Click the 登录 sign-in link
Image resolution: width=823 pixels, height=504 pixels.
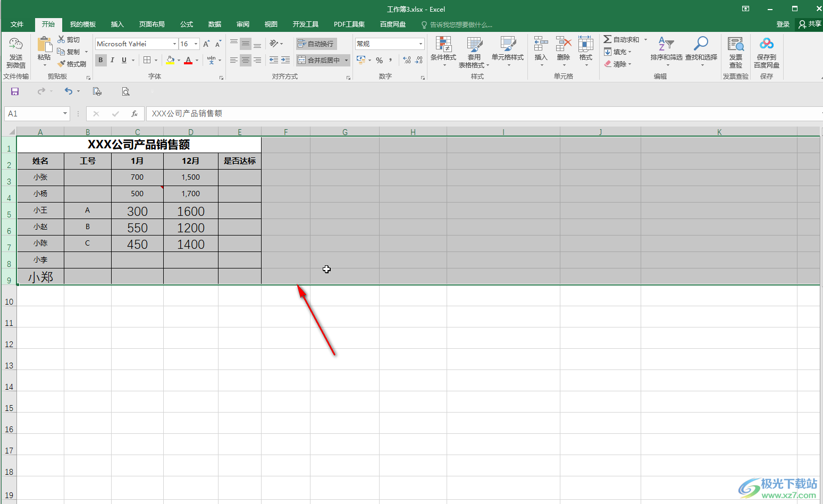pyautogui.click(x=783, y=24)
